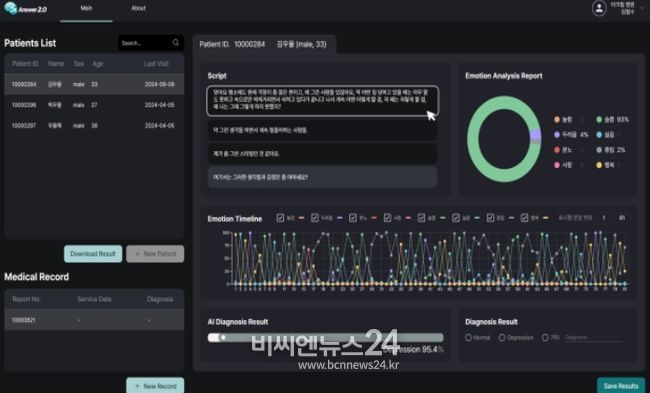650x393 pixels.
Task: Click the plus icon on New Record
Action: coord(137,386)
